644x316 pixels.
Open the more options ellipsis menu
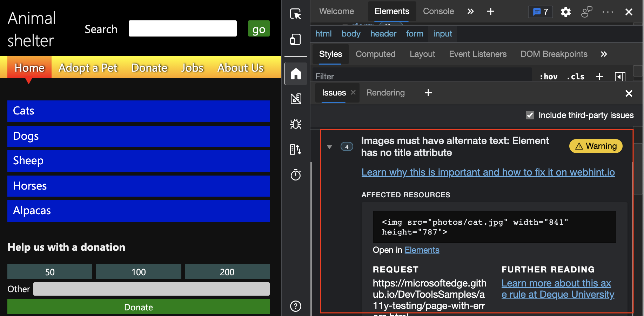[608, 12]
